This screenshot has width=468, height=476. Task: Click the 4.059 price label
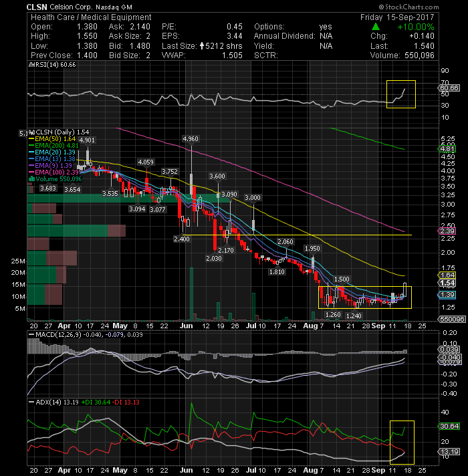coord(146,162)
